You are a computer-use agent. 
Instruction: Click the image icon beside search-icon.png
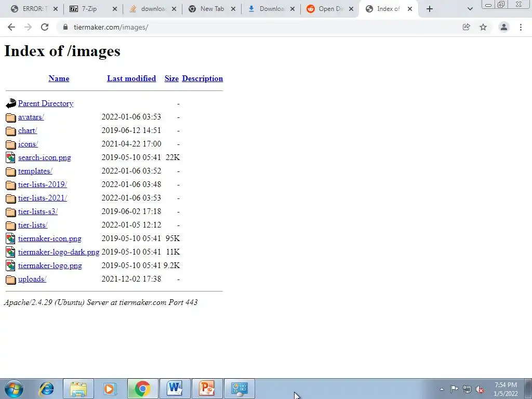[10, 157]
